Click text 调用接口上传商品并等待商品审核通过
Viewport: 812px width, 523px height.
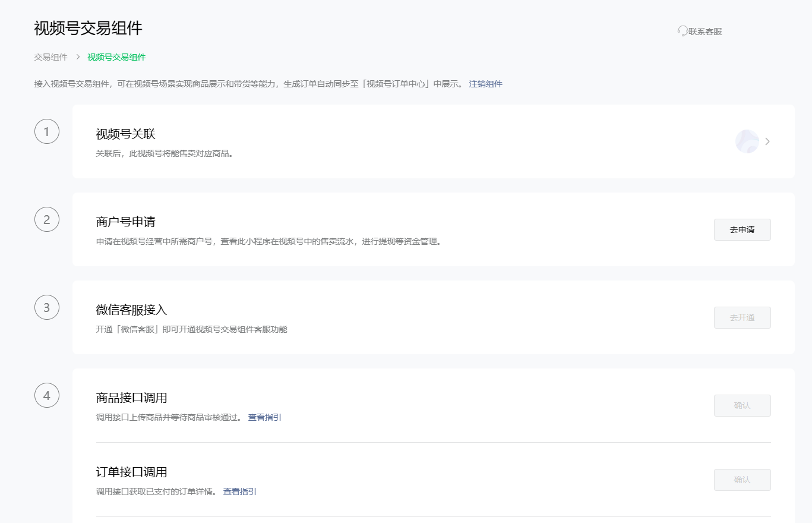(x=169, y=417)
